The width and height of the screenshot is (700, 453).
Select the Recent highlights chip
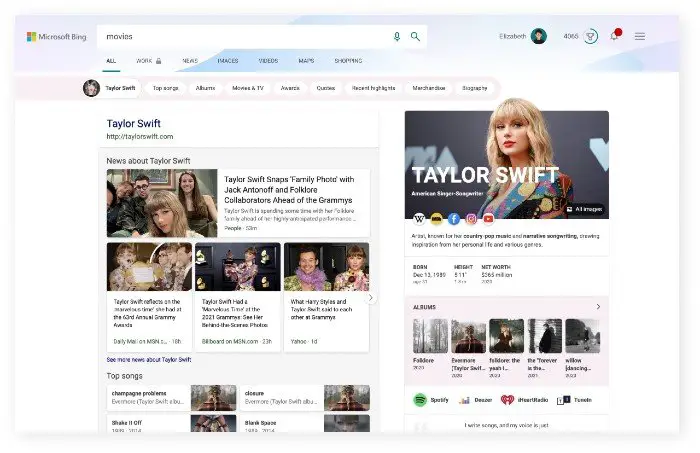374,88
